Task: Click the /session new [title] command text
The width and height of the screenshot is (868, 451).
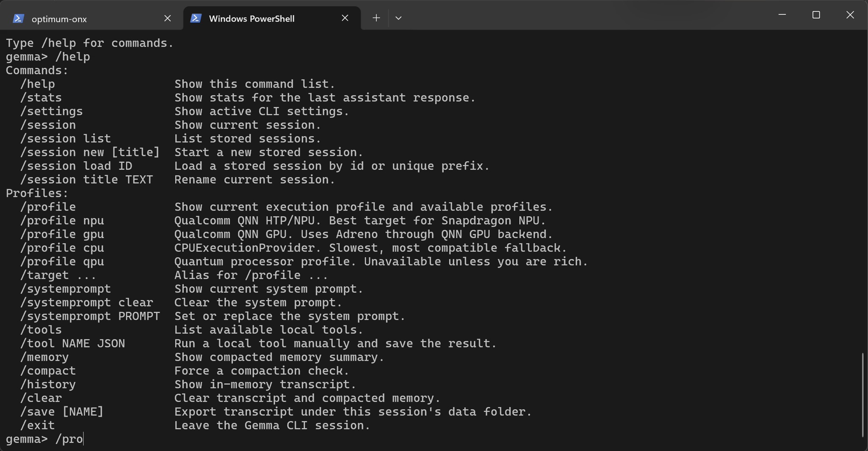Action: (90, 152)
